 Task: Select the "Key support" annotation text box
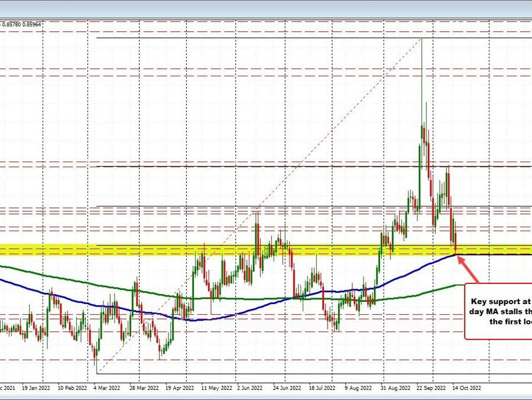(498, 311)
